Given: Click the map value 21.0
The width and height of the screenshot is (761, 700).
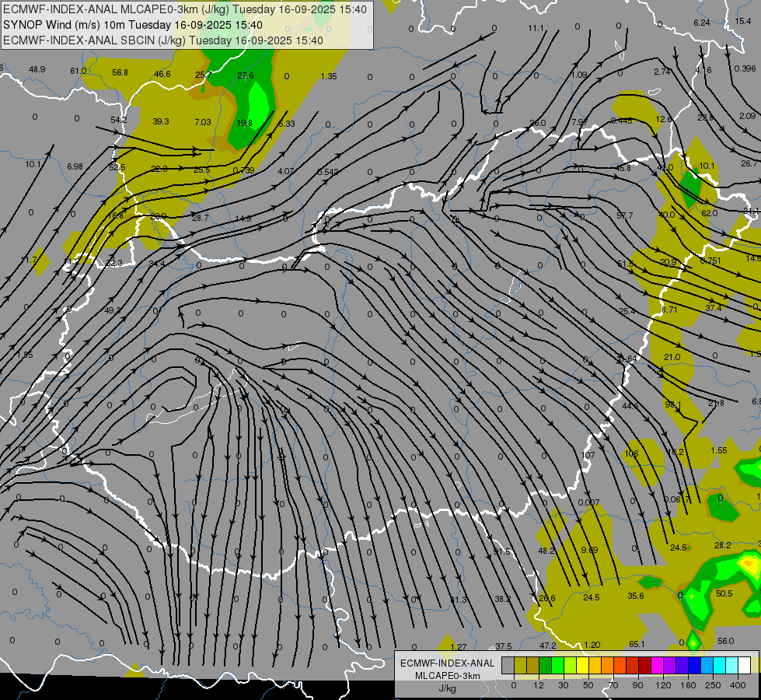Looking at the screenshot, I should pyautogui.click(x=672, y=357).
